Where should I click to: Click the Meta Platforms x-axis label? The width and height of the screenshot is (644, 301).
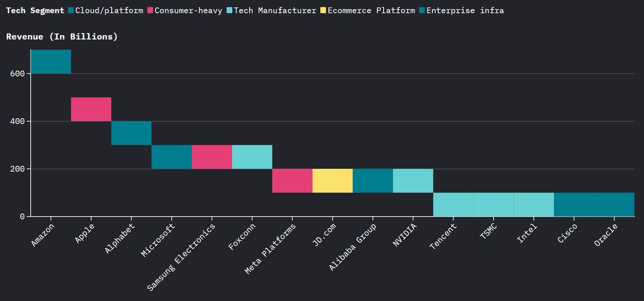270,249
